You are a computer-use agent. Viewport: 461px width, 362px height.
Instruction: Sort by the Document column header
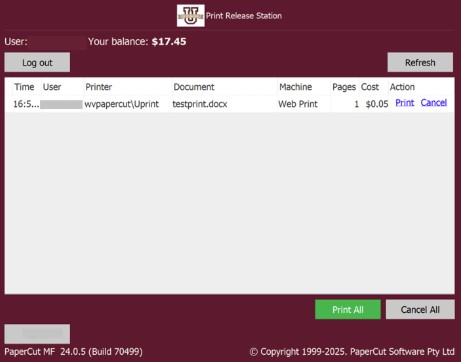click(x=194, y=87)
